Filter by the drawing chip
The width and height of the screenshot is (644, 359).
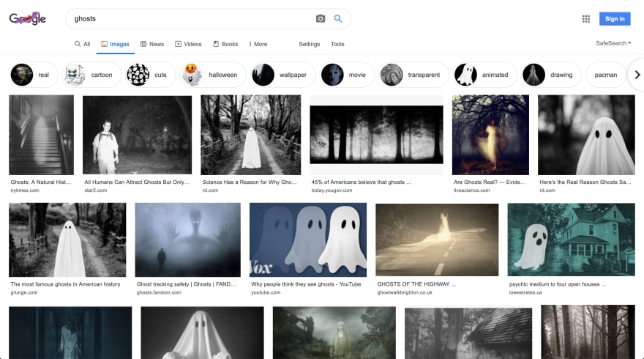[551, 75]
